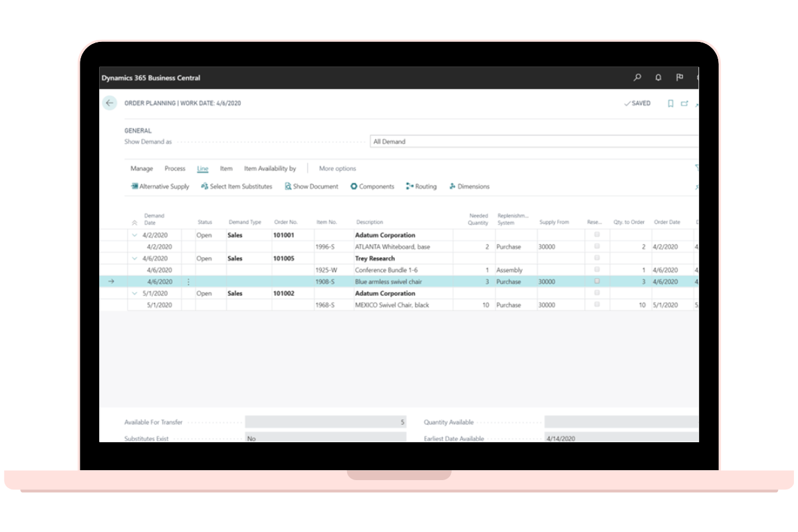Toggle Reserve checkbox for ATLANTA Whiteboard row
Viewport: 798px width, 532px height.
click(x=597, y=247)
